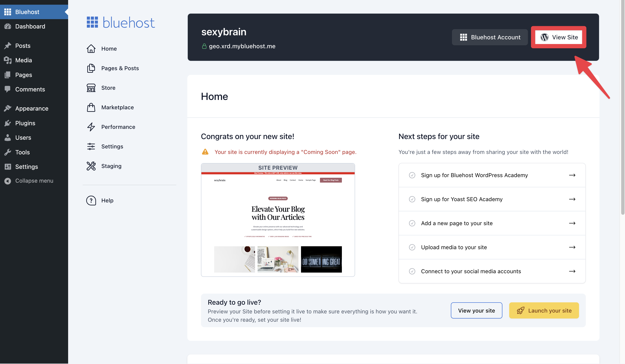Viewport: 625px width, 364px height.
Task: Click the Pages & Posts documents icon
Action: coord(91,68)
